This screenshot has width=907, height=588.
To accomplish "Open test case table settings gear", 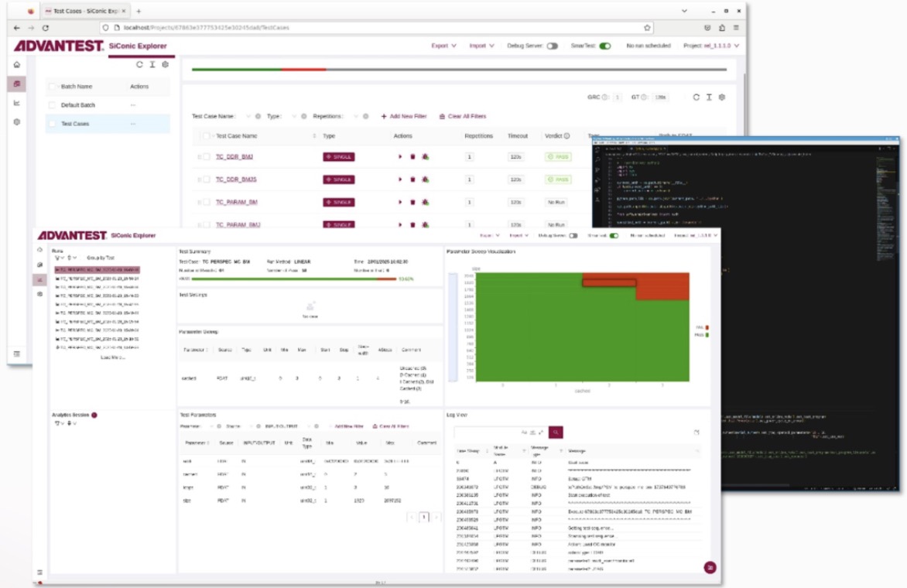I will tap(722, 97).
